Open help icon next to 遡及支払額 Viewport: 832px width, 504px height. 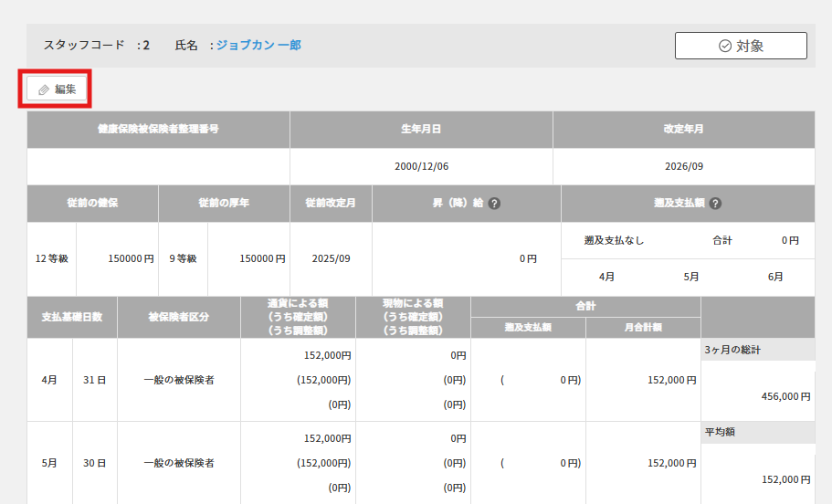715,204
